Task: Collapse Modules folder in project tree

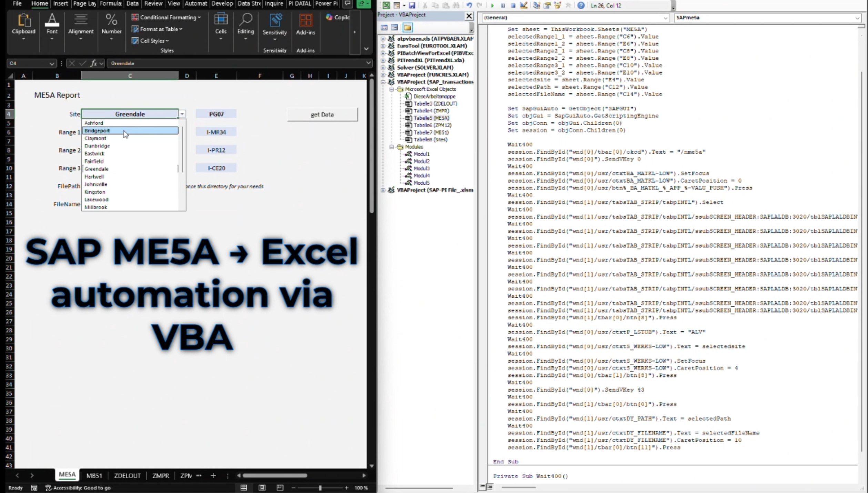Action: (x=392, y=147)
